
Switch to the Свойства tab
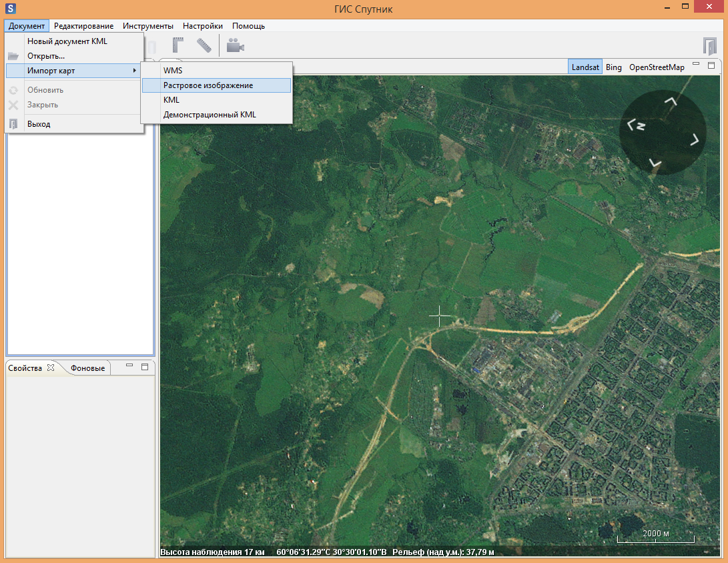[25, 368]
